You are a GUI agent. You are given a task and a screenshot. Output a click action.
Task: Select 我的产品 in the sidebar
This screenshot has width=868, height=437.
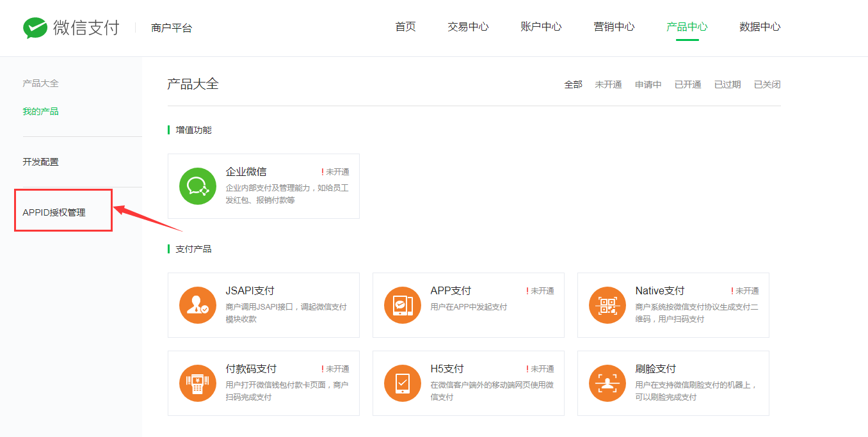coord(40,111)
